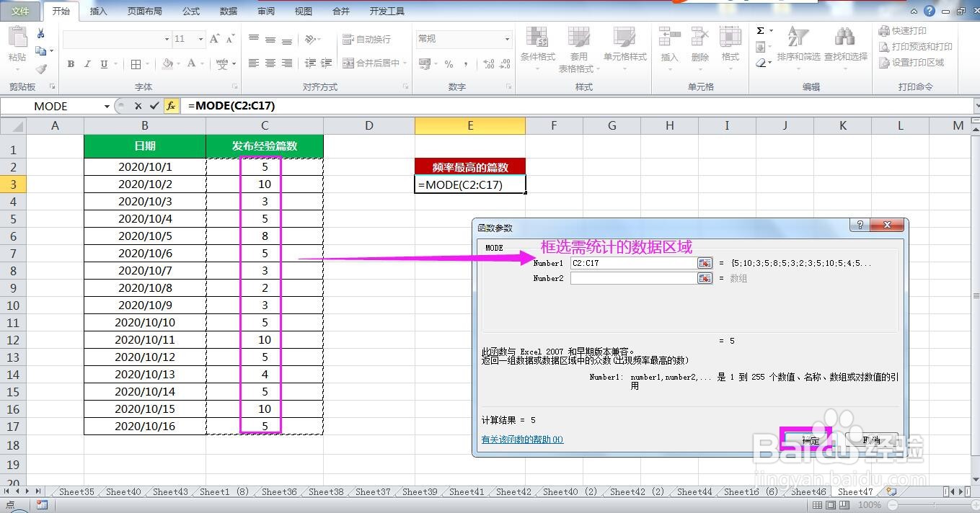980x513 pixels.
Task: Switch to the Page Layout (页面布局) tab
Action: click(x=145, y=12)
